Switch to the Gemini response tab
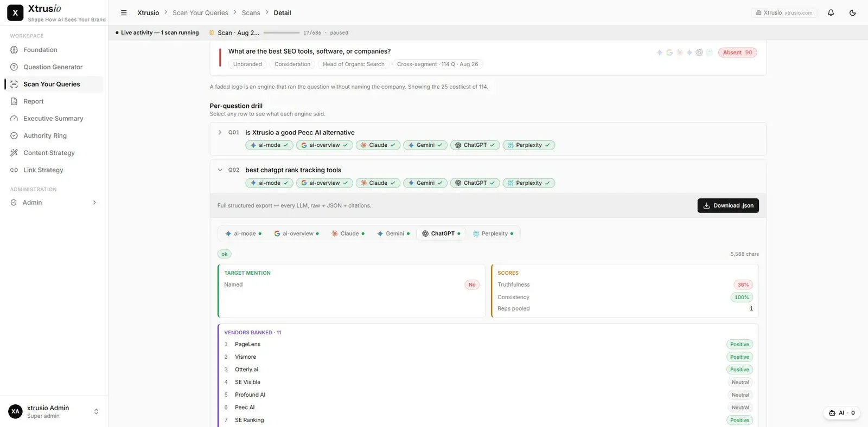The height and width of the screenshot is (427, 868). pyautogui.click(x=393, y=234)
